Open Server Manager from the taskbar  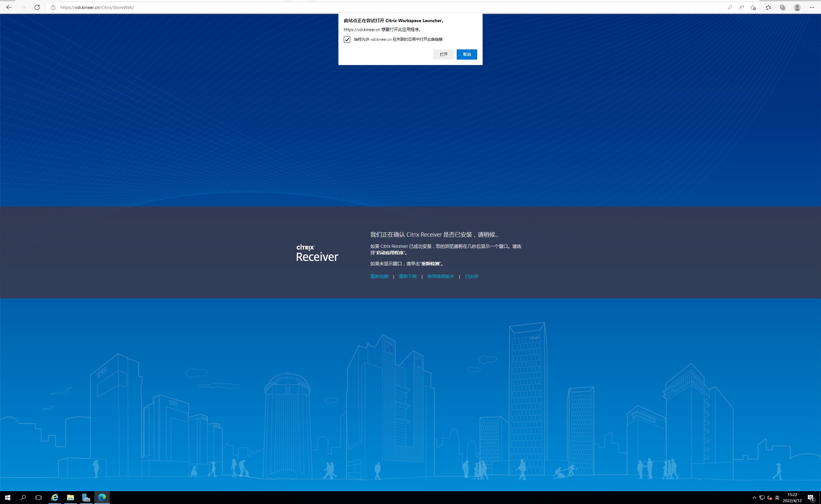point(86,498)
